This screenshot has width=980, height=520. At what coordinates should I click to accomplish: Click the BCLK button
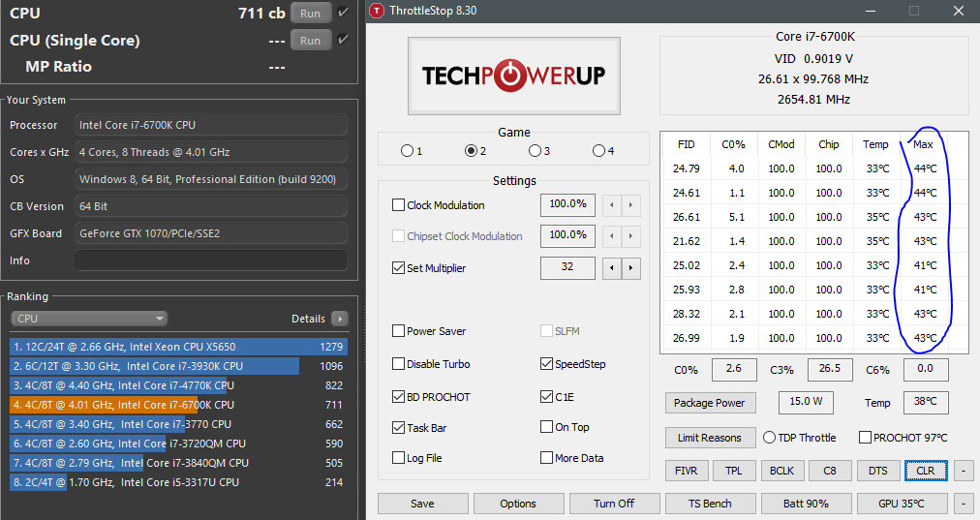781,471
